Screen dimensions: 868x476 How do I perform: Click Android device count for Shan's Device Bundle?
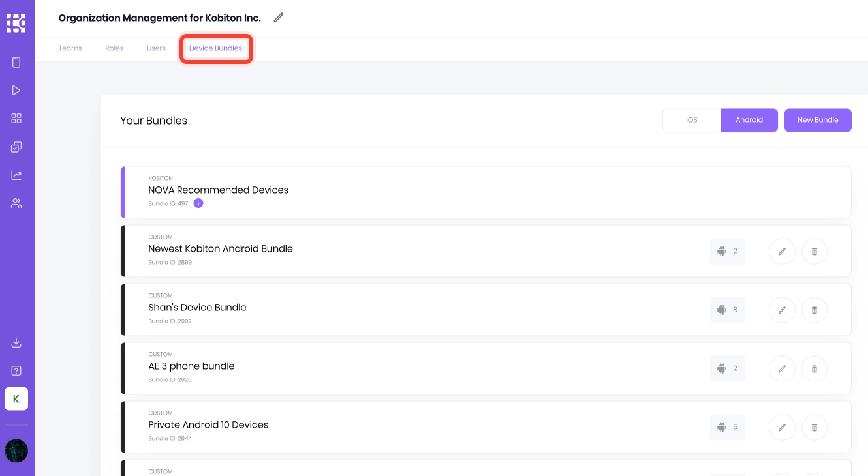click(728, 310)
